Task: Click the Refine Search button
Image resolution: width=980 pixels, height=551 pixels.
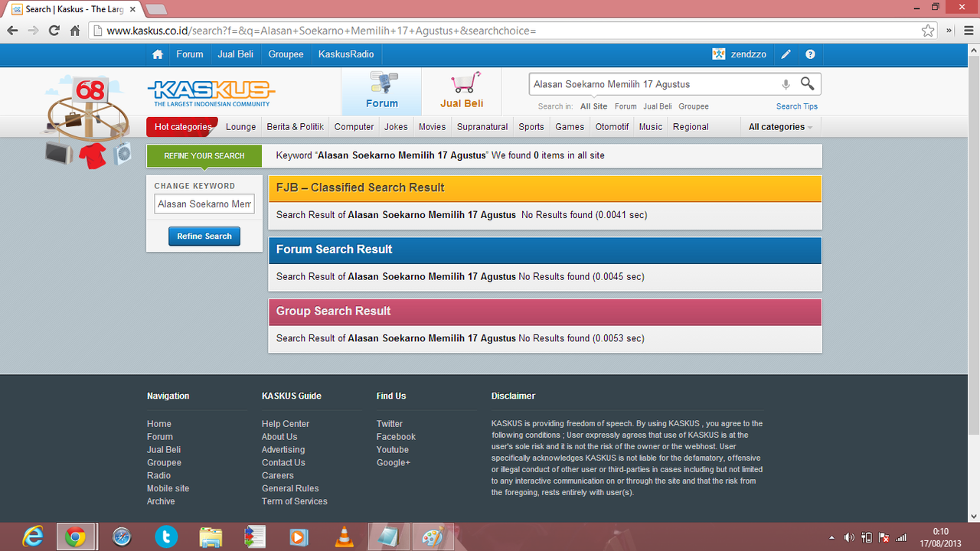Action: tap(204, 236)
